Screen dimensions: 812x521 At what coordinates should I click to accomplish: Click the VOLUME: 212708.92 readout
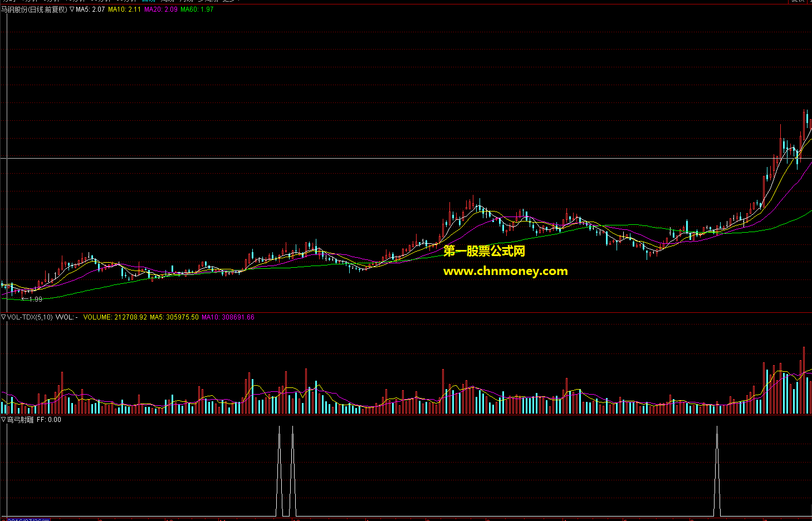pyautogui.click(x=115, y=317)
